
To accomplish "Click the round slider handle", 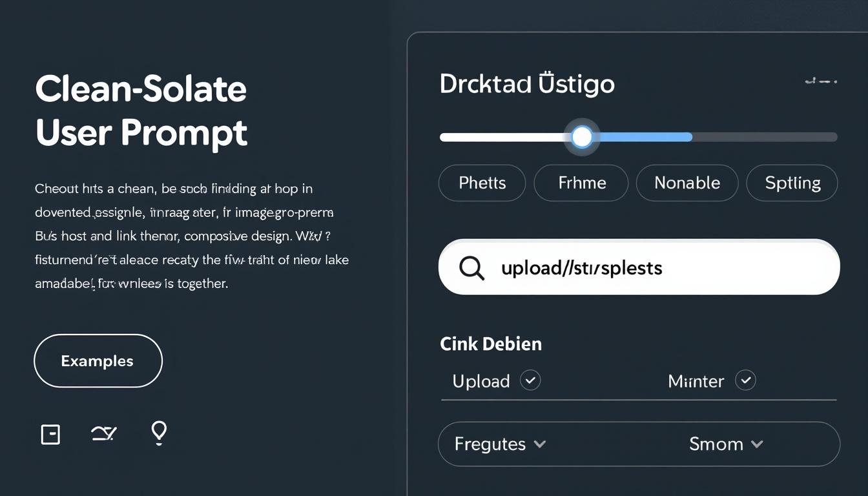I will click(x=582, y=137).
